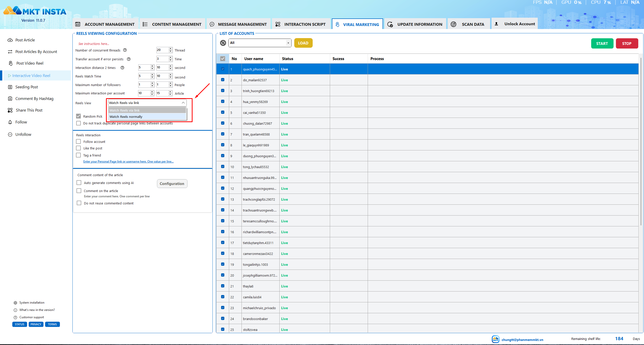Image resolution: width=644 pixels, height=345 pixels.
Task: Click the account list vertical scrollbar
Action: 641,141
